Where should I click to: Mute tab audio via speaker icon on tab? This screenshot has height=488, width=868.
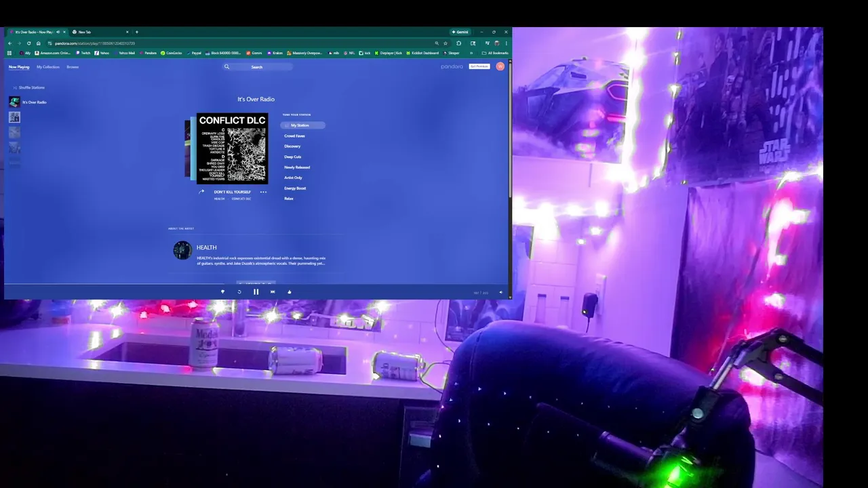pyautogui.click(x=58, y=32)
